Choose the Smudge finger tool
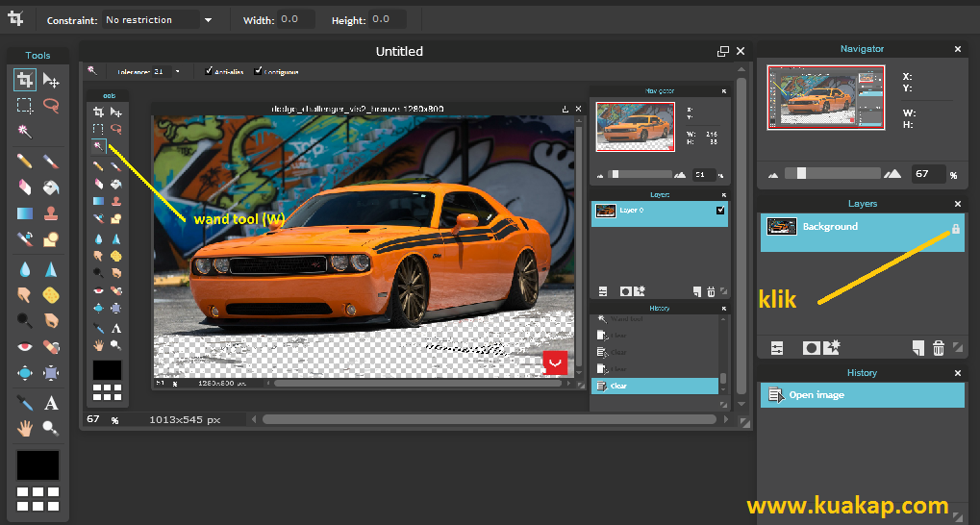The height and width of the screenshot is (525, 980). [x=24, y=294]
